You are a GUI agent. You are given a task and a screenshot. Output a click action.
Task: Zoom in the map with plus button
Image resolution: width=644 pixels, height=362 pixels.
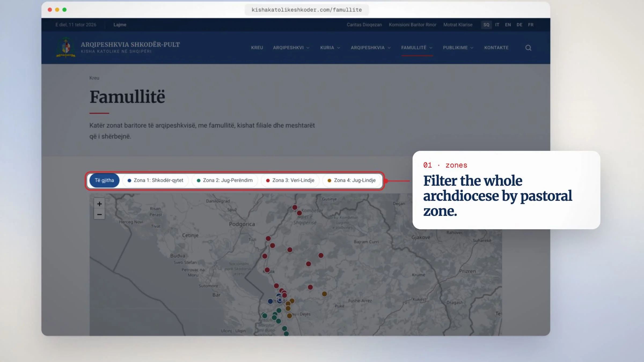coord(99,204)
